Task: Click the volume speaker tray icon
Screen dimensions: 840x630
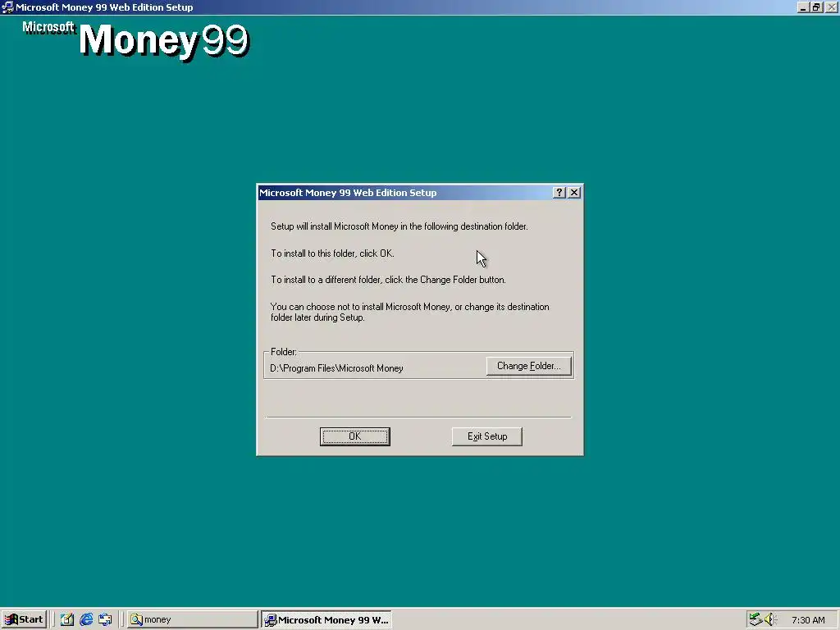Action: [x=770, y=619]
